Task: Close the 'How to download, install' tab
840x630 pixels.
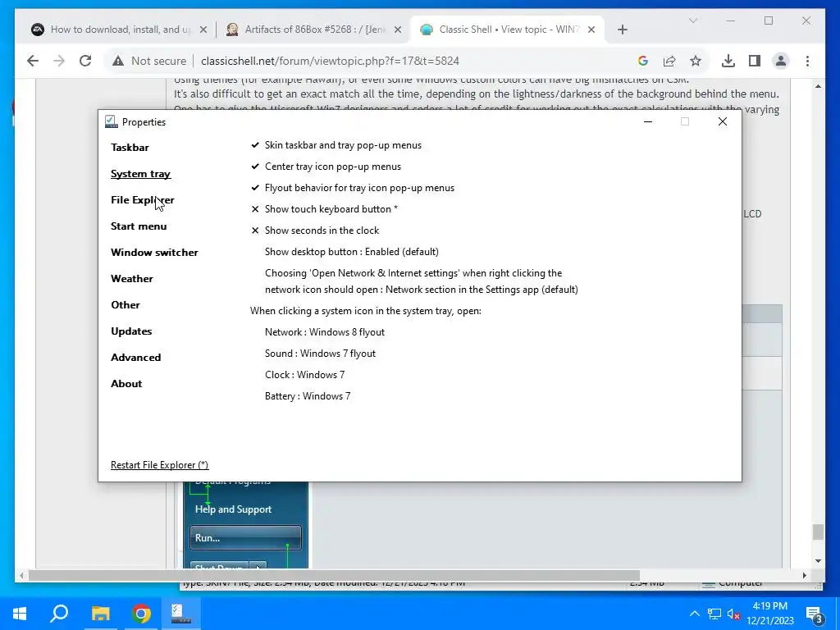Action: pos(203,30)
